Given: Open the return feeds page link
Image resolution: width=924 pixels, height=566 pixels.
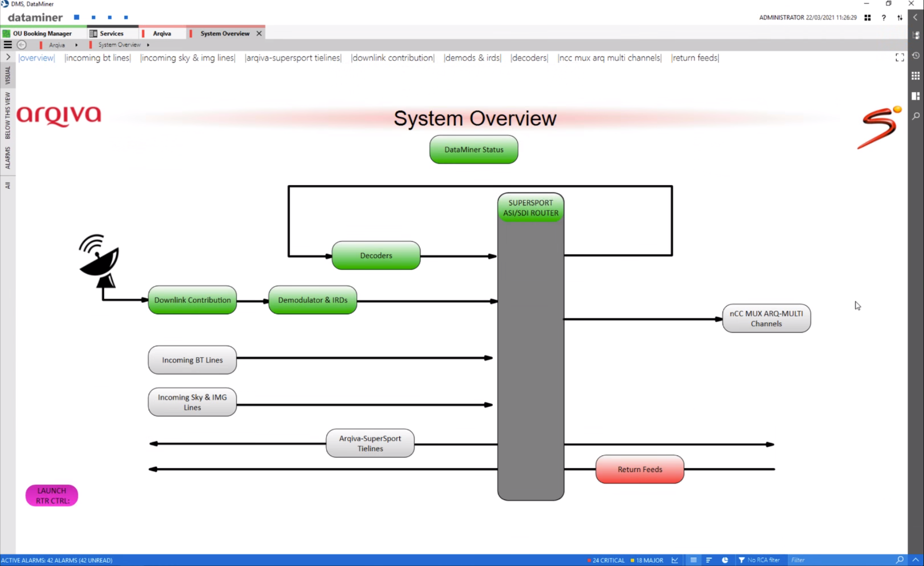Looking at the screenshot, I should [x=695, y=58].
